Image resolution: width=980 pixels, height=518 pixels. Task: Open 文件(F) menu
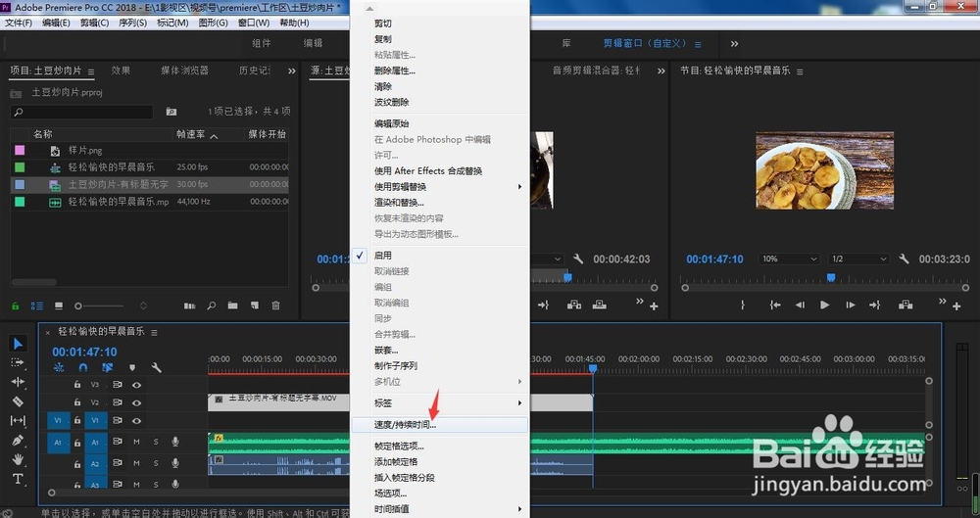18,23
